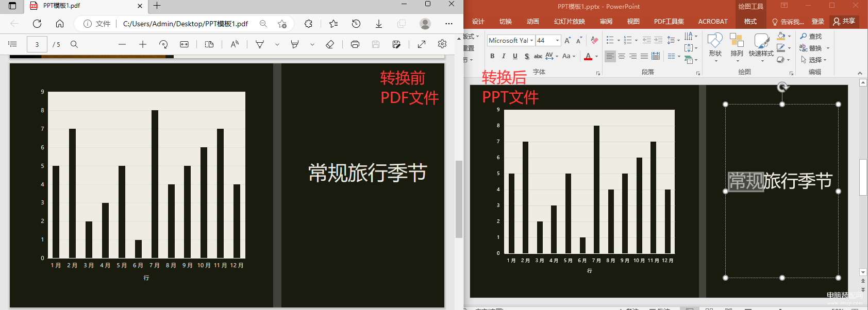This screenshot has height=310, width=868.
Task: Click the PowerPoint slide vertical scrollbar
Action: coord(863,177)
